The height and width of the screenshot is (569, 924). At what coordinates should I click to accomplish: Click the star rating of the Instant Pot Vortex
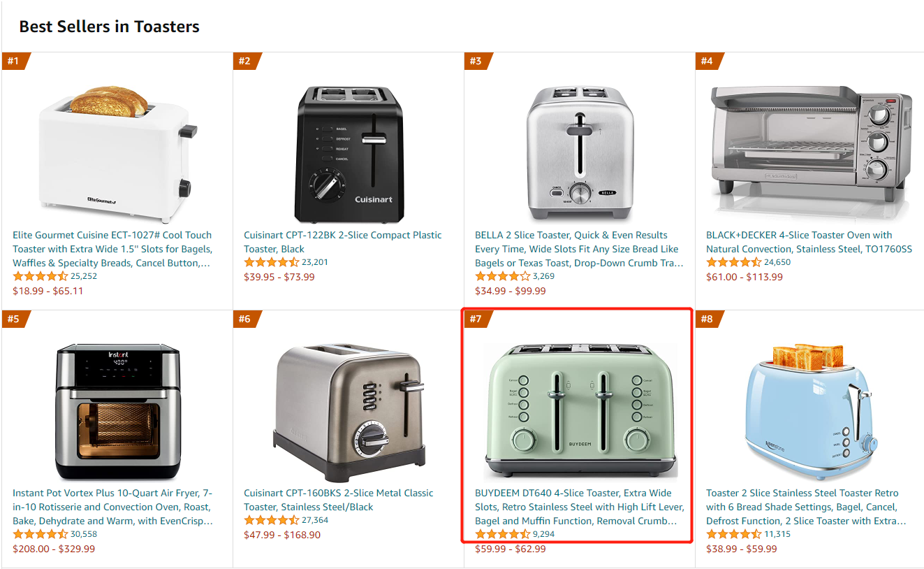tap(41, 534)
